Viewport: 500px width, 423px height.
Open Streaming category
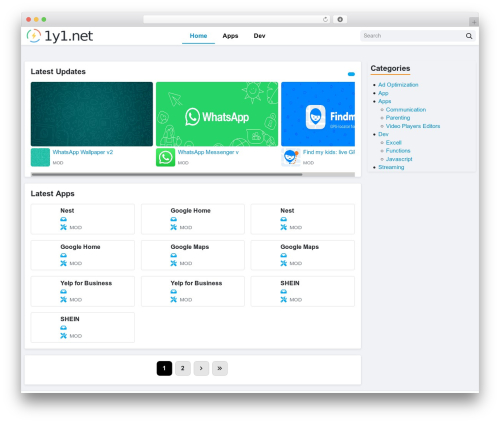tap(391, 167)
